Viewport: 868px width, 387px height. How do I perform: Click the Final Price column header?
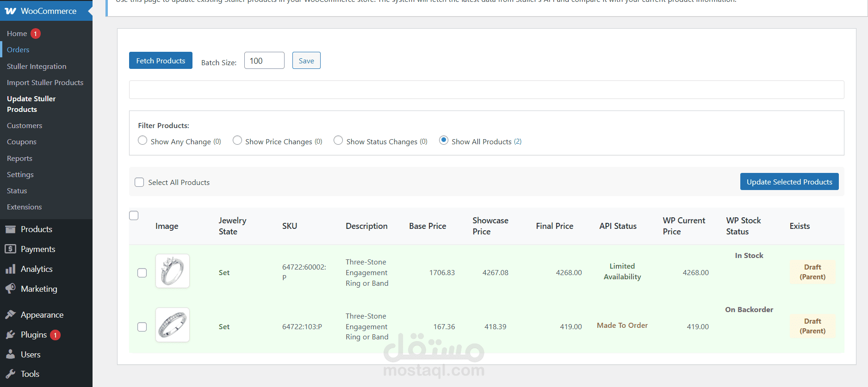(x=555, y=226)
